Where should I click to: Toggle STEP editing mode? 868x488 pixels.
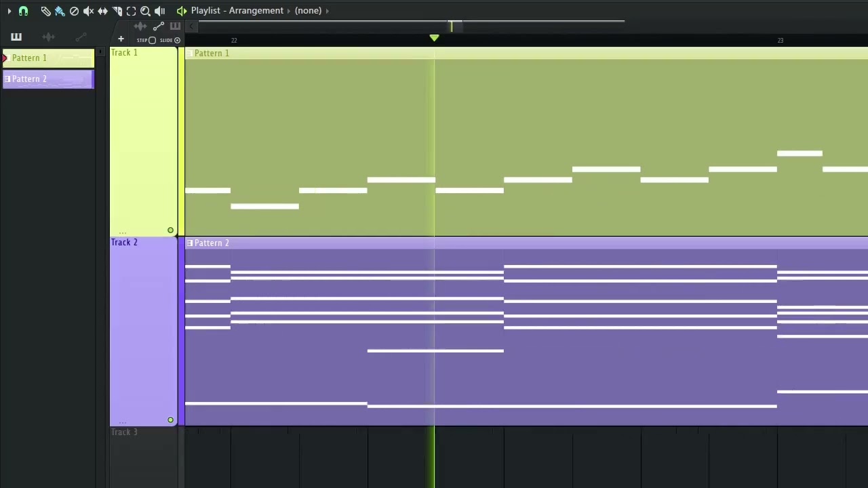point(146,40)
